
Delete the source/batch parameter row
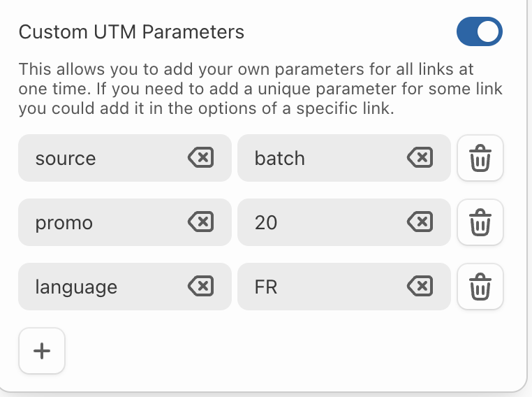tap(480, 158)
